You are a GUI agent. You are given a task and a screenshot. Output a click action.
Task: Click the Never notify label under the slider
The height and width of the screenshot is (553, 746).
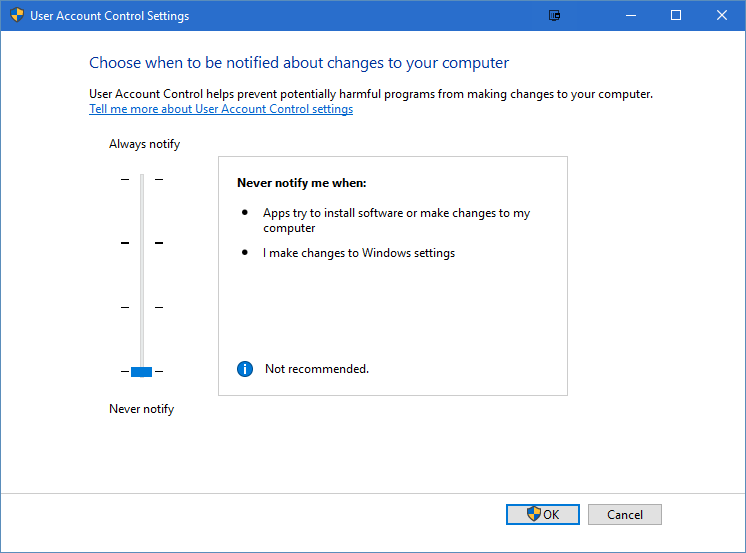tap(141, 409)
